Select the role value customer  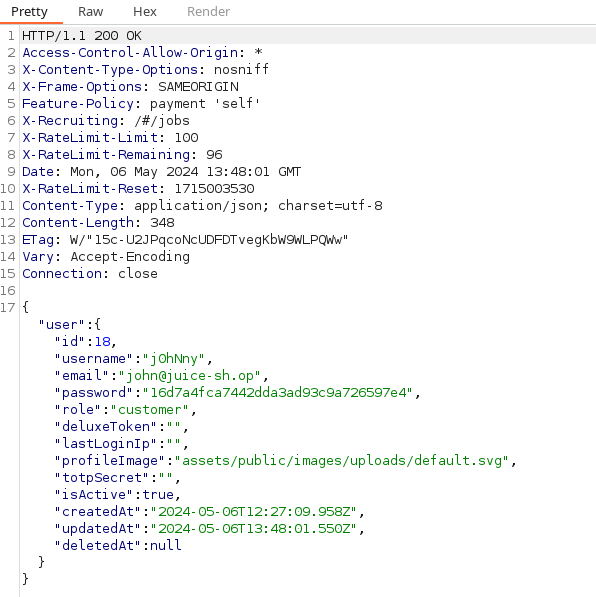(150, 410)
